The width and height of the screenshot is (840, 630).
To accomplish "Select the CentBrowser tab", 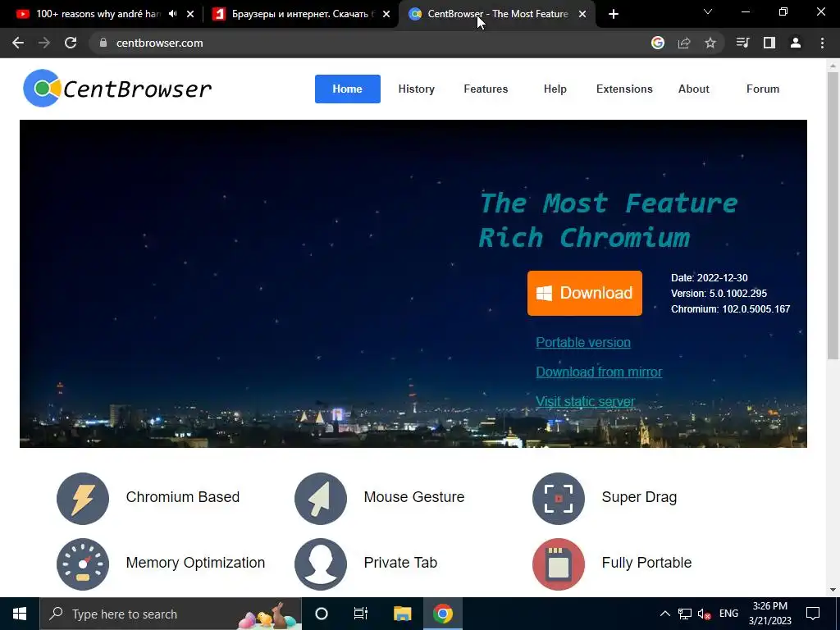I will (x=495, y=14).
